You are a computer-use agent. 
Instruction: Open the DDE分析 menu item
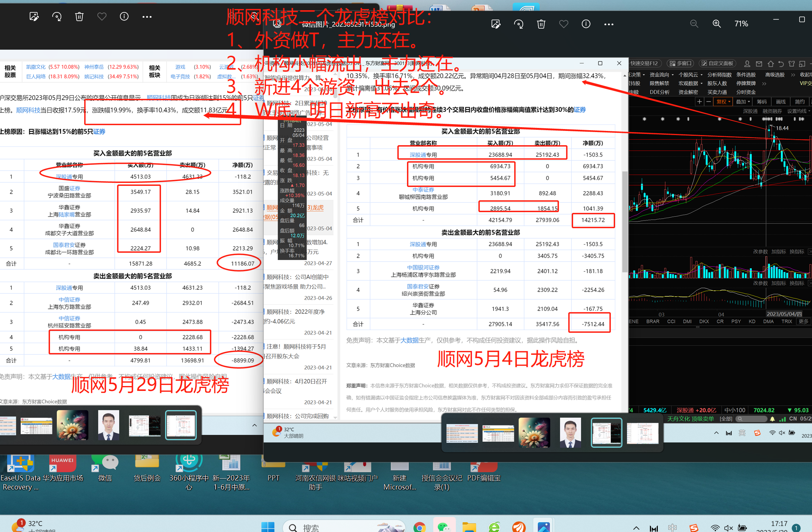click(x=660, y=92)
